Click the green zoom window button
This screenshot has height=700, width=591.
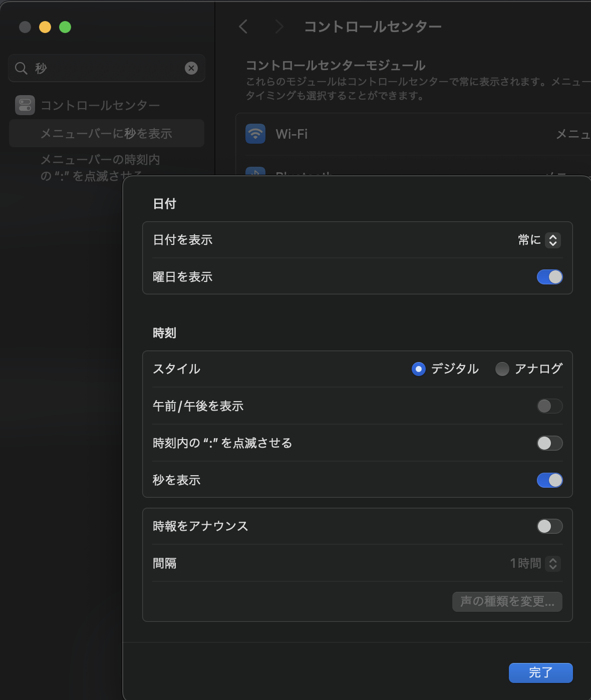click(65, 27)
